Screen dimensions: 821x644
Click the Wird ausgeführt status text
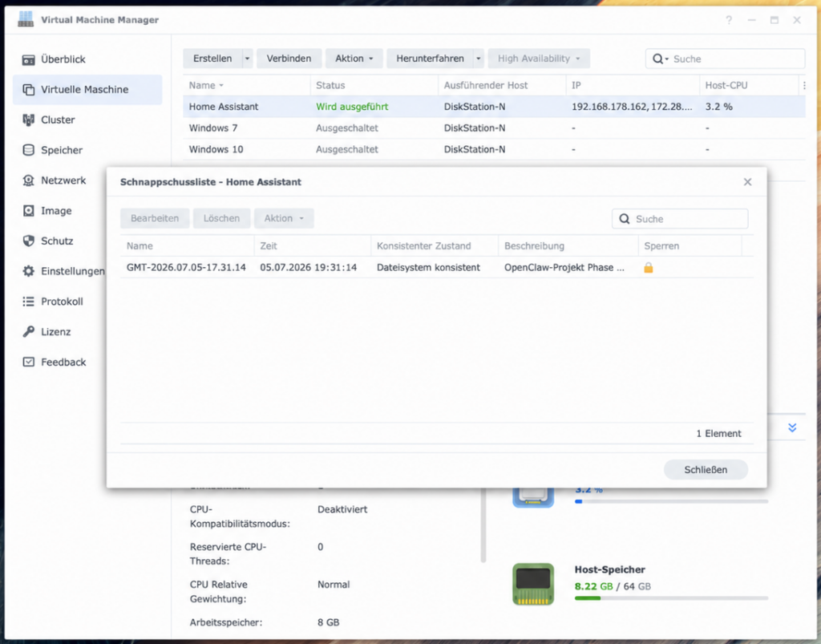tap(352, 107)
